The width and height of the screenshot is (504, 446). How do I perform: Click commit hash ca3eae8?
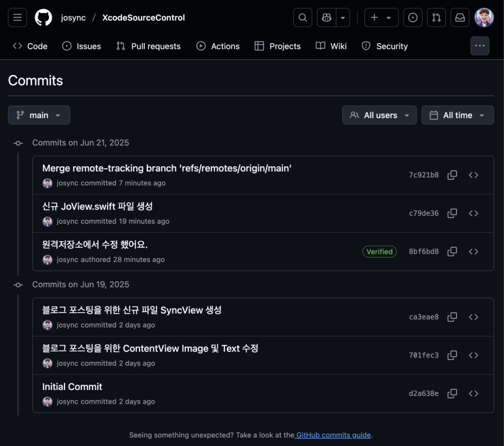(x=424, y=317)
